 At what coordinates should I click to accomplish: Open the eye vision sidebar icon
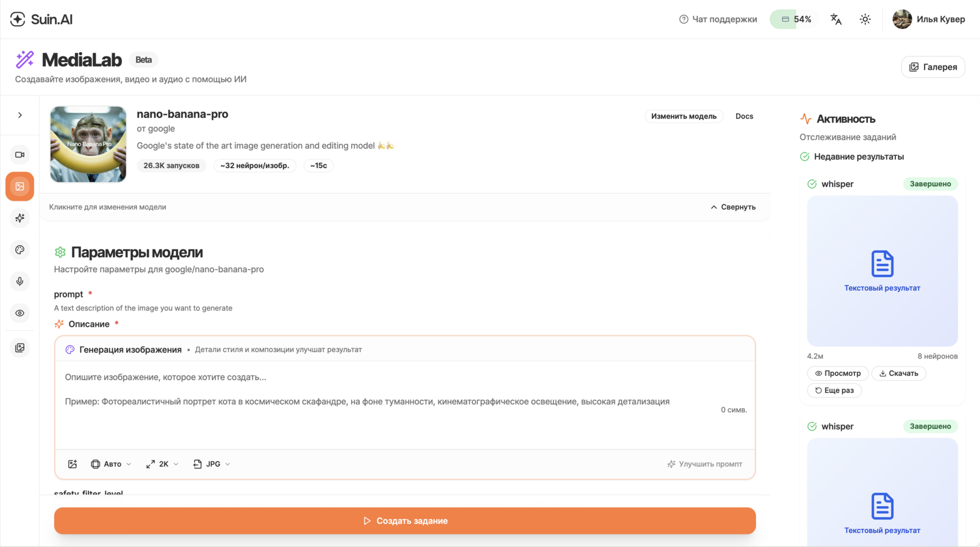[20, 313]
